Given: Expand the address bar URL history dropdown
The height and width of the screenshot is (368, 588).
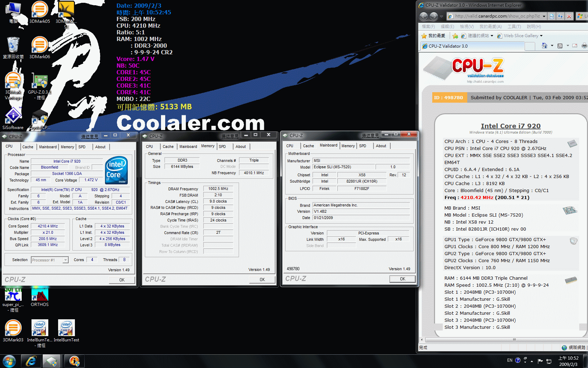Looking at the screenshot, I should tap(544, 16).
